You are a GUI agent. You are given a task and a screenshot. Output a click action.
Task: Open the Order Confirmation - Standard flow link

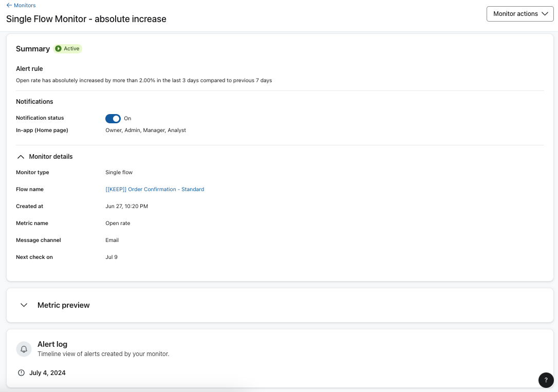(155, 189)
